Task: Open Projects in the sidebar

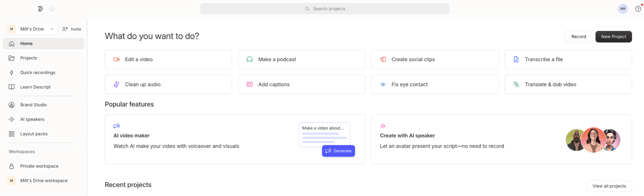Action: tap(29, 58)
